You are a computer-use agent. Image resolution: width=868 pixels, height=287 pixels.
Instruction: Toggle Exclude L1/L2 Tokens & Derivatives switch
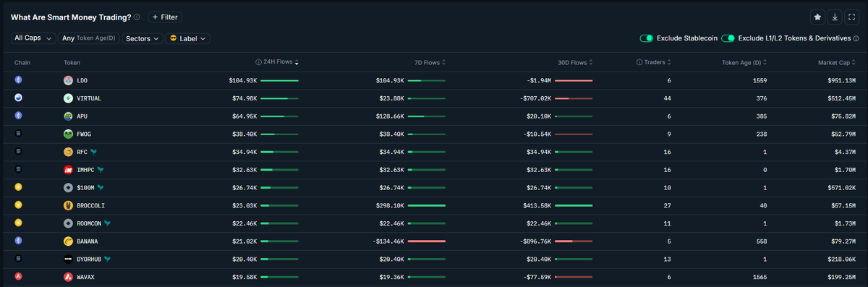coord(728,38)
